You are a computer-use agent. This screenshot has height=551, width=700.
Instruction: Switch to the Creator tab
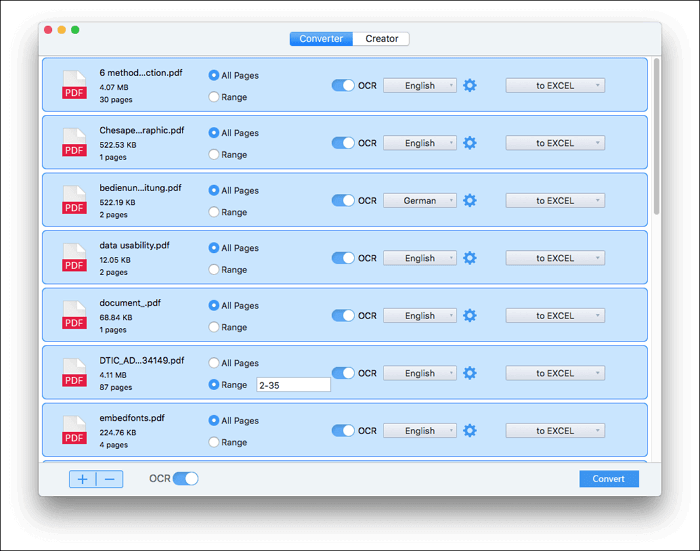click(381, 39)
